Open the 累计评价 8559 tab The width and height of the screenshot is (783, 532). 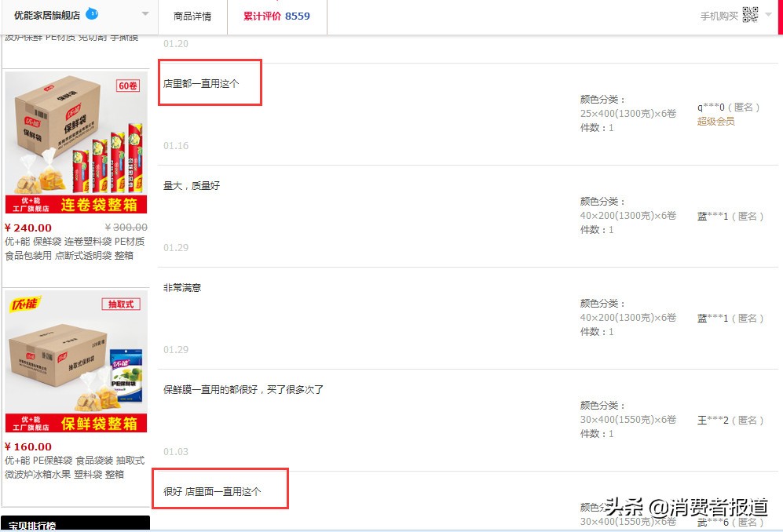point(276,16)
